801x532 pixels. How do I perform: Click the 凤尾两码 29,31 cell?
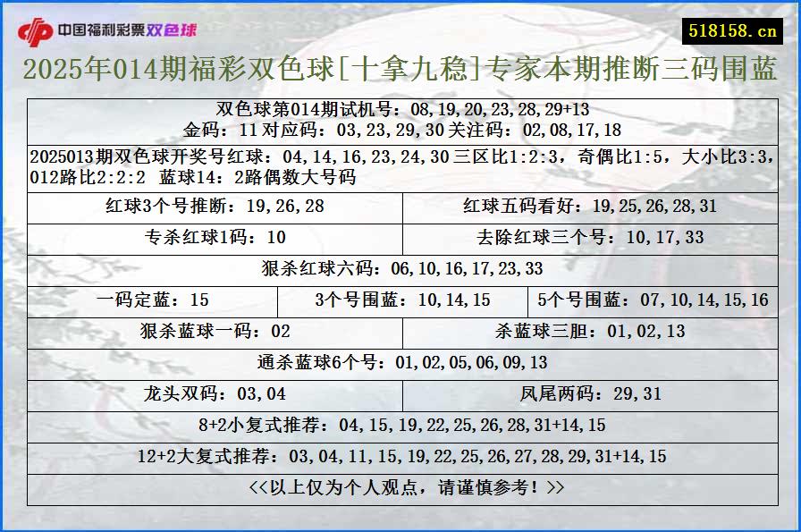[x=594, y=394]
